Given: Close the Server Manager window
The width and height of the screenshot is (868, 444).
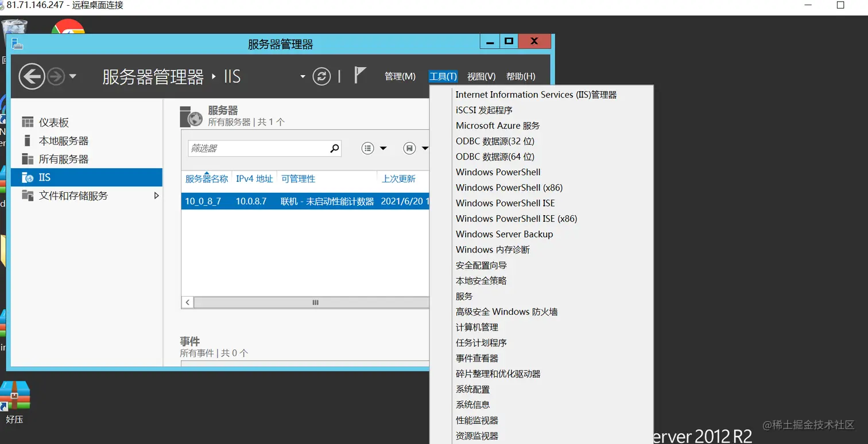Looking at the screenshot, I should pos(534,41).
